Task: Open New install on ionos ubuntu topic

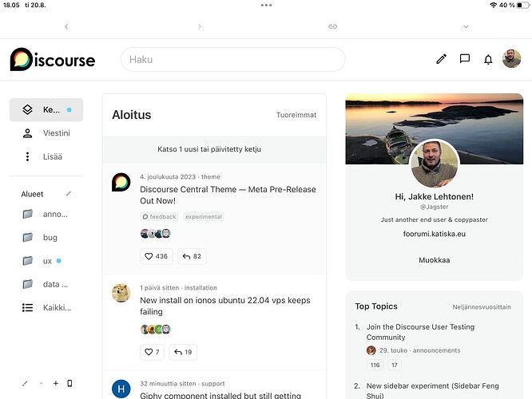Action: (225, 306)
